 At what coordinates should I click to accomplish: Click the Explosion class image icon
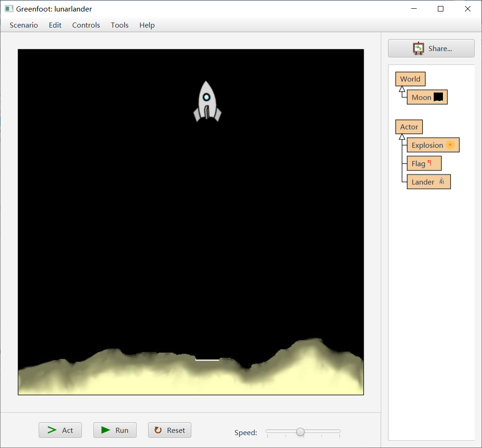450,145
